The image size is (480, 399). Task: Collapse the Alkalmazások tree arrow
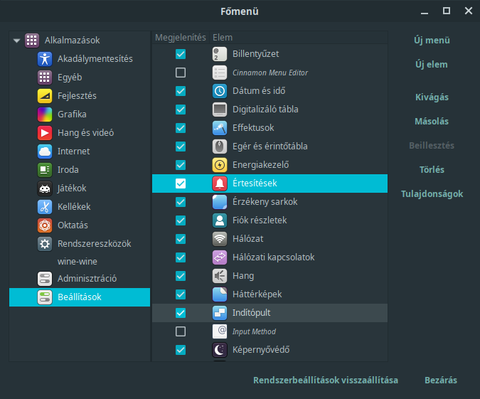coord(16,41)
